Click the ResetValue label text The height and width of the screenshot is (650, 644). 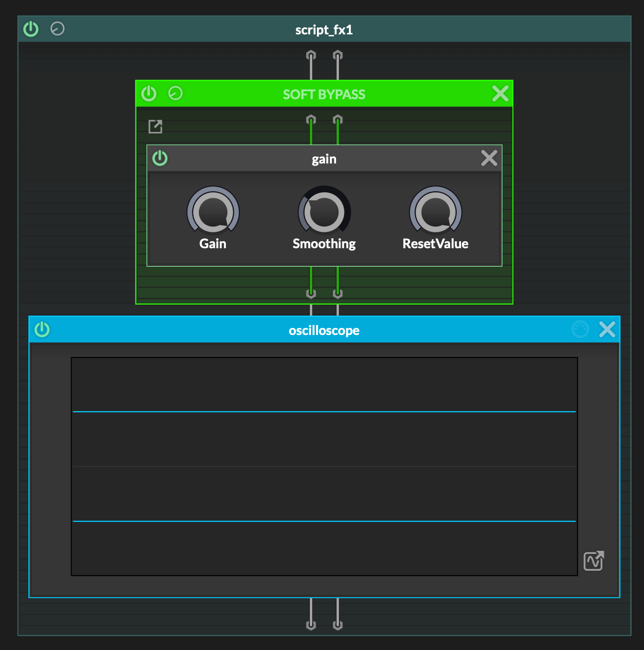[436, 244]
